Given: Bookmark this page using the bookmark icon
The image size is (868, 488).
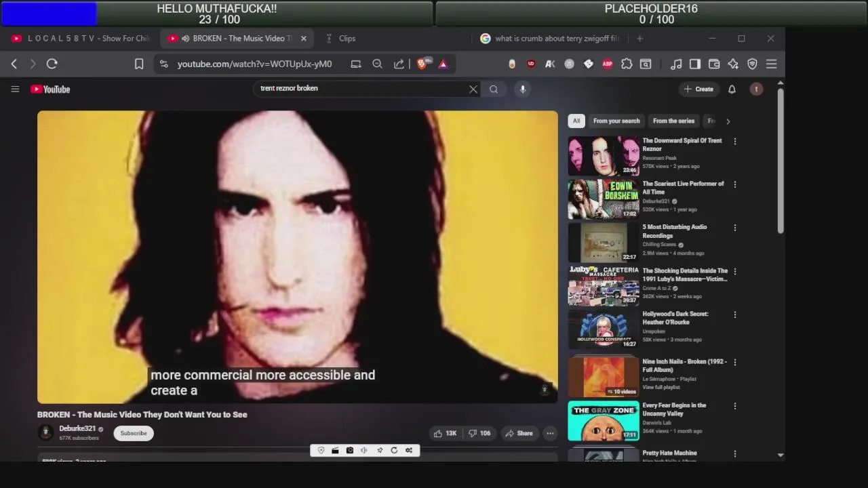Looking at the screenshot, I should pos(139,64).
